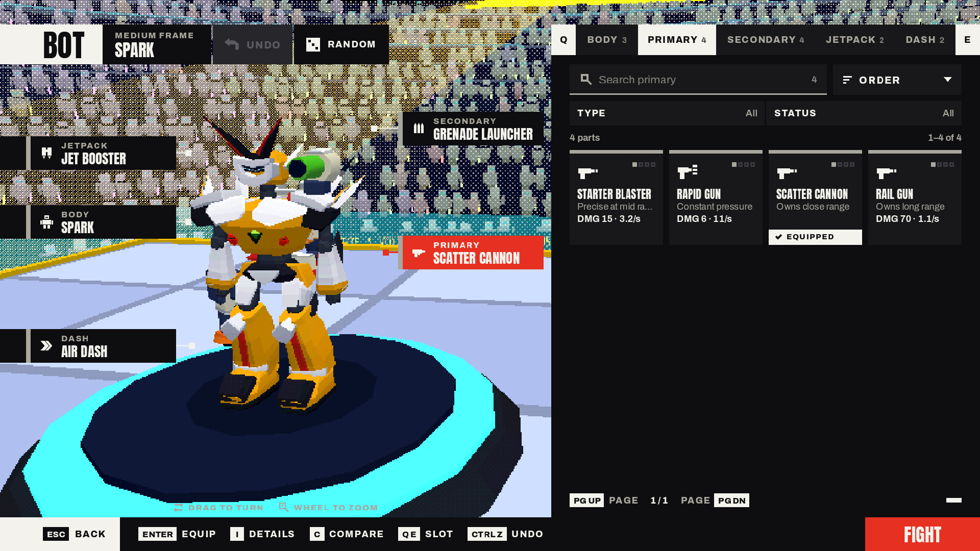Click the Wheel to Zoom magnifier icon
Screen dimensions: 980x551
coord(284,507)
